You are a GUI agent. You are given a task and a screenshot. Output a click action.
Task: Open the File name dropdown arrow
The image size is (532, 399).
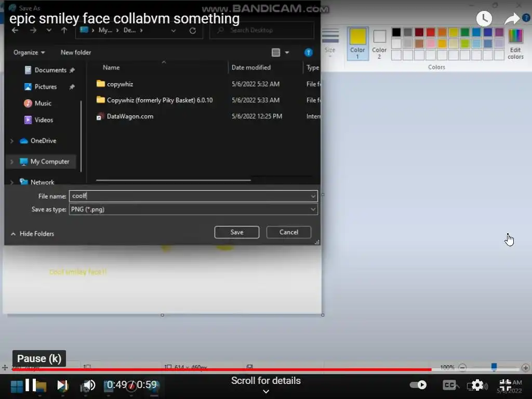coord(313,196)
